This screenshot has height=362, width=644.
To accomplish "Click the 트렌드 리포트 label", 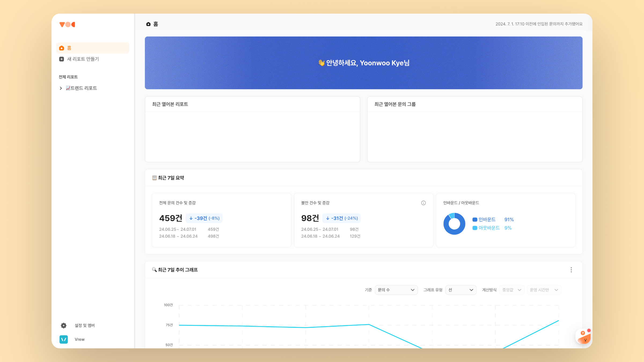I will tap(83, 88).
